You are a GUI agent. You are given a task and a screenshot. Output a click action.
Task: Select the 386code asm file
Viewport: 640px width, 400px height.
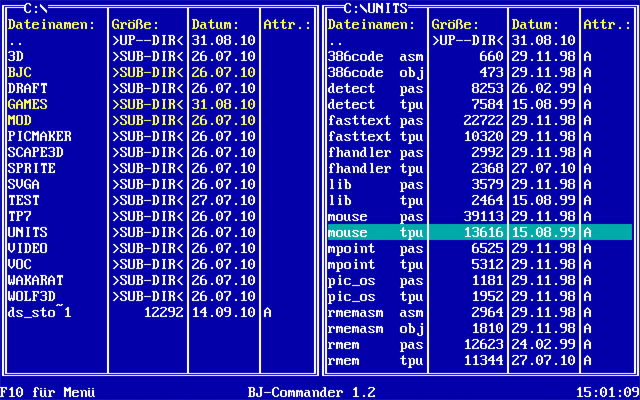(376, 56)
